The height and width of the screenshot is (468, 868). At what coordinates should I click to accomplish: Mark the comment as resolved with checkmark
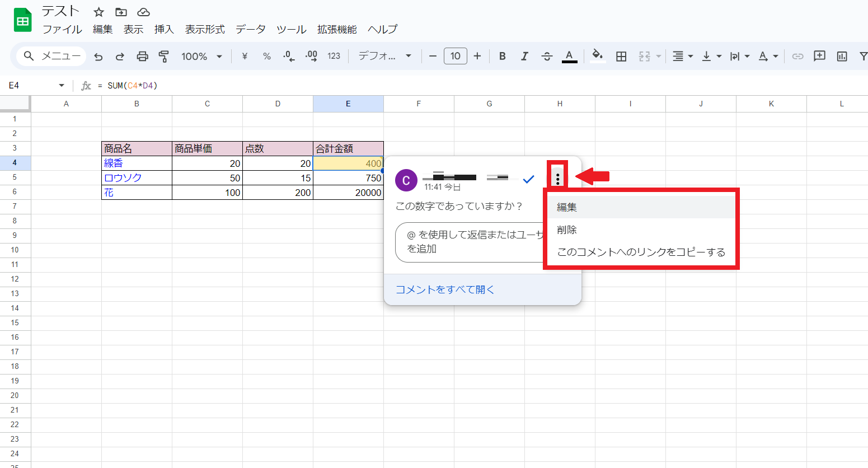click(x=528, y=179)
